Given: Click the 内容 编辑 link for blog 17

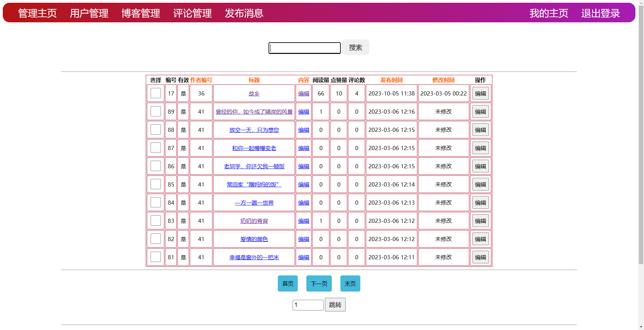Looking at the screenshot, I should tap(304, 93).
